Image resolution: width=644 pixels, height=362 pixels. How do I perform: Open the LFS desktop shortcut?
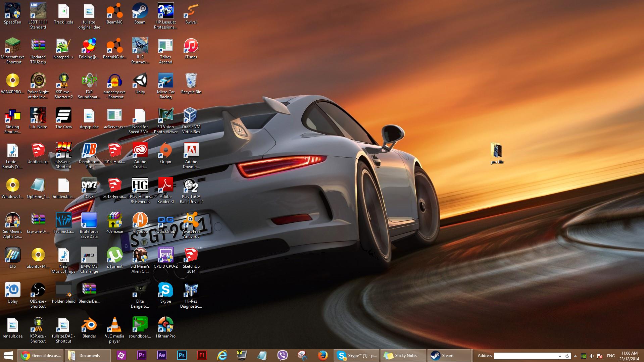tap(13, 258)
